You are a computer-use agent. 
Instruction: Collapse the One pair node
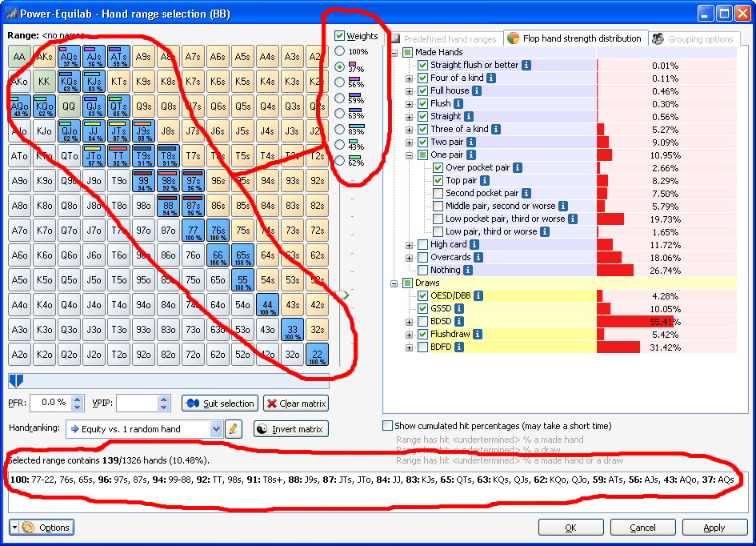(x=409, y=155)
